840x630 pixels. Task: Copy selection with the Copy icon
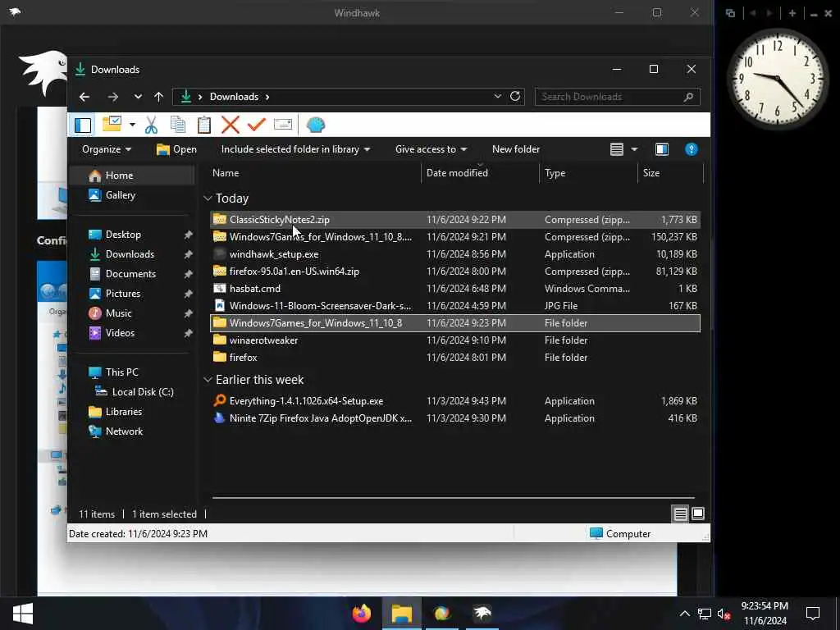click(178, 125)
